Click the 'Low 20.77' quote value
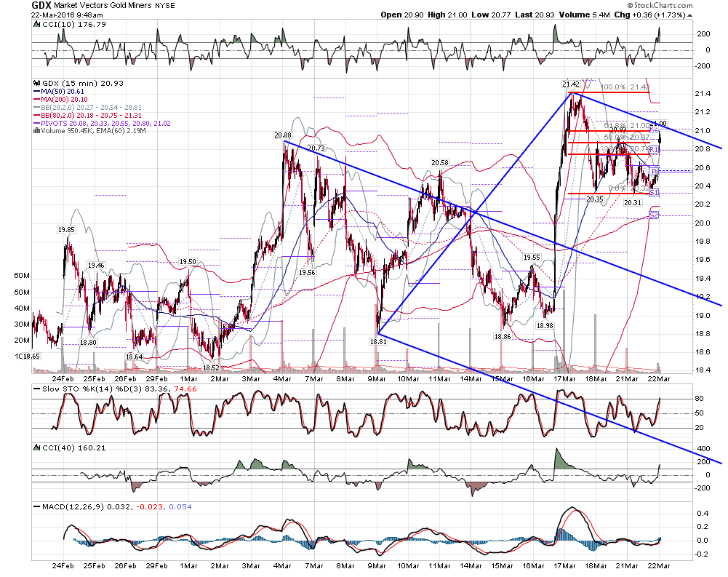The width and height of the screenshot is (728, 577). [490, 15]
